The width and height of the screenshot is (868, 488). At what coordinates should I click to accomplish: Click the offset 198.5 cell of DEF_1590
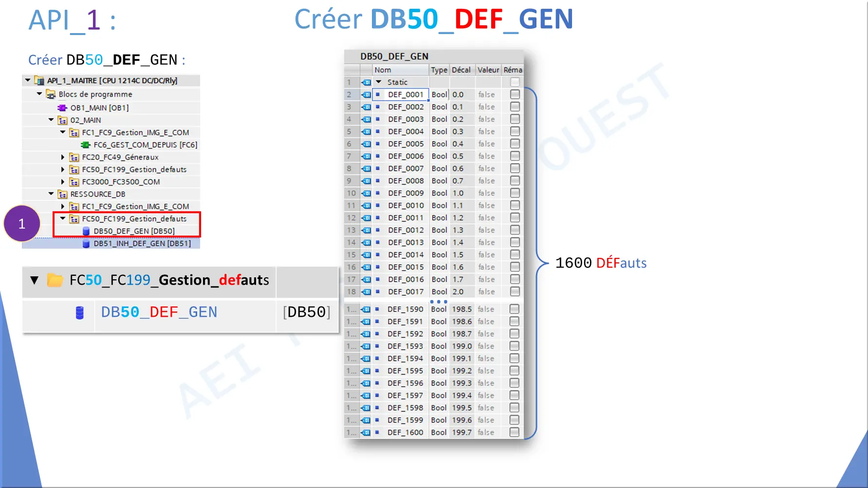(x=462, y=309)
